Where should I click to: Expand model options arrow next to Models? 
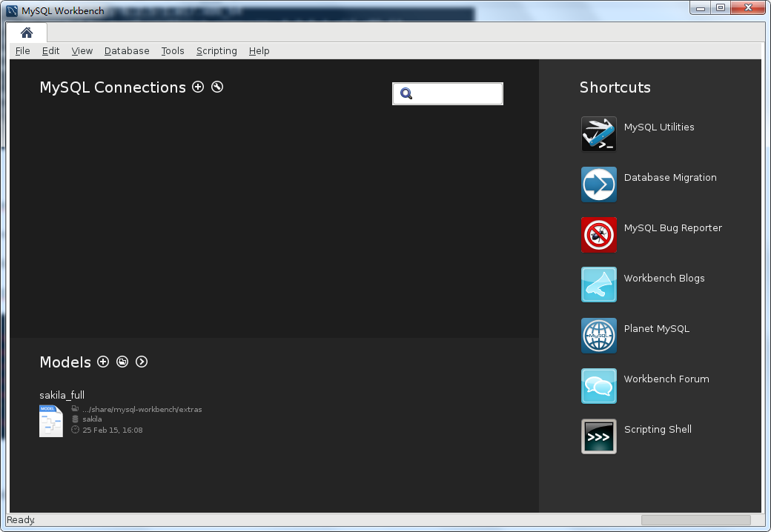pyautogui.click(x=141, y=362)
